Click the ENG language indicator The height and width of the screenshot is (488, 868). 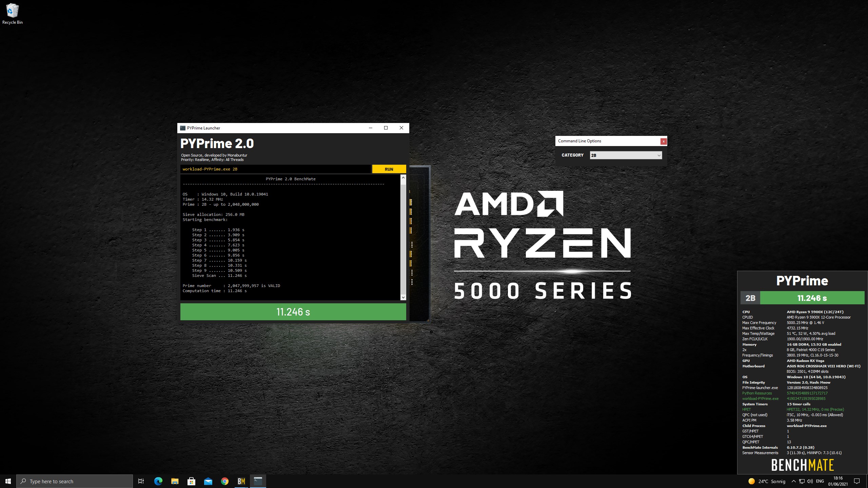pos(820,481)
